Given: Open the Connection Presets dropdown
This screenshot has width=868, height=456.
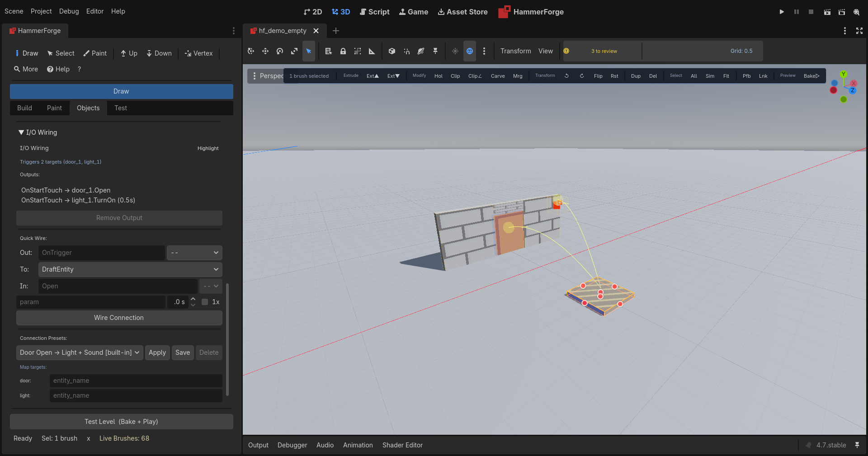Looking at the screenshot, I should 80,353.
